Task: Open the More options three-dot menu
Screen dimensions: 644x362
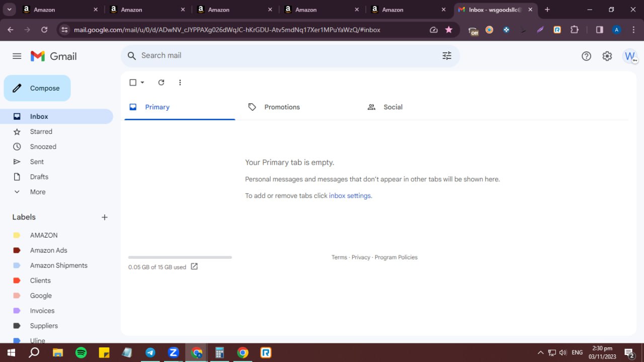Action: click(180, 83)
